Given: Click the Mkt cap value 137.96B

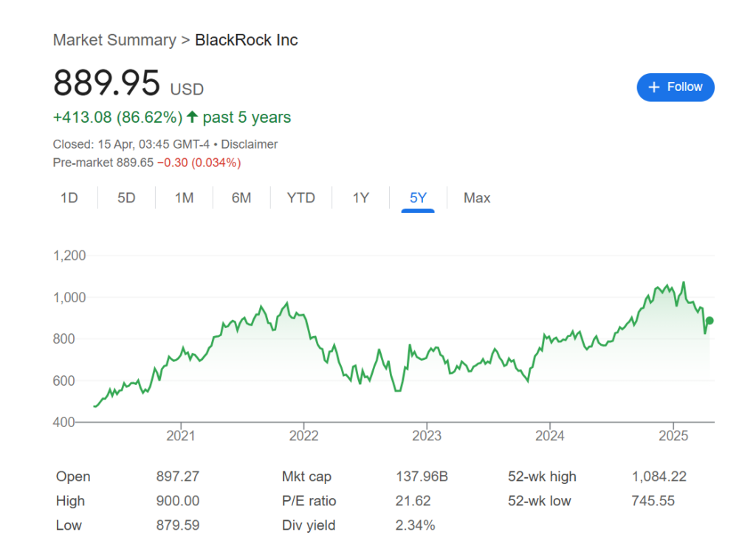Looking at the screenshot, I should [x=422, y=477].
